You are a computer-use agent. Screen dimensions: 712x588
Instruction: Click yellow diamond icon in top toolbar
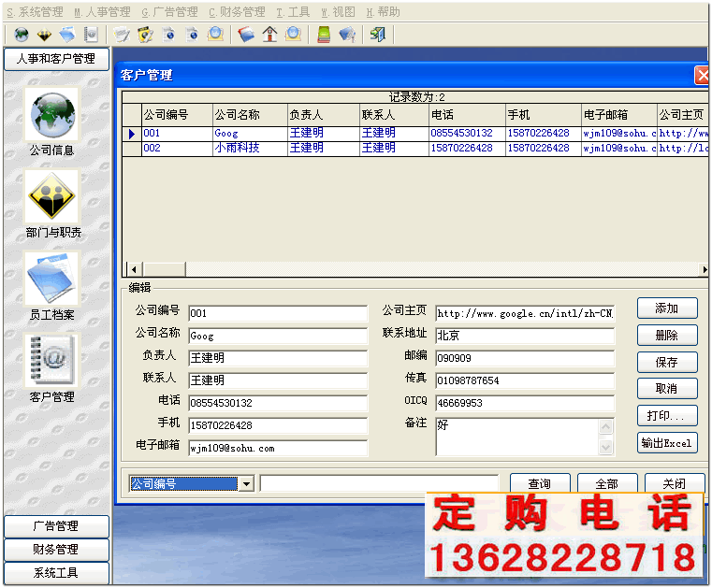click(44, 35)
